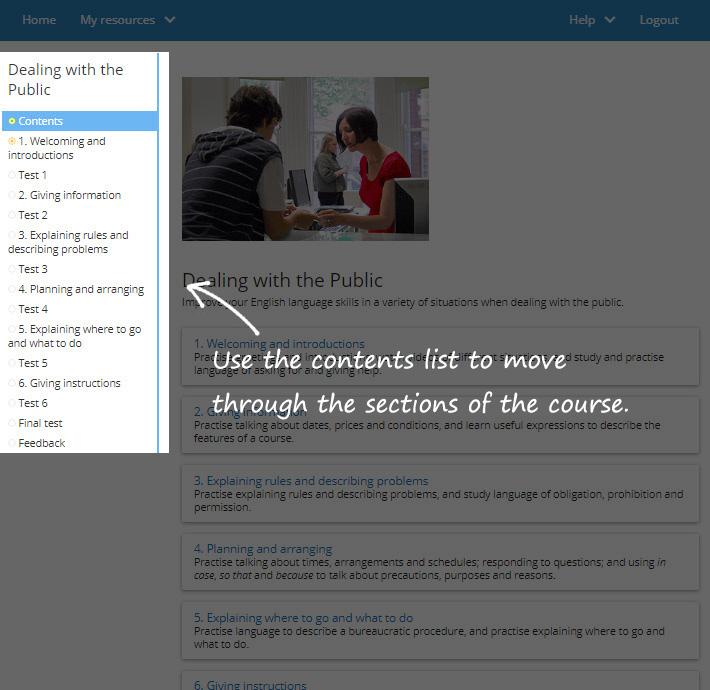Image resolution: width=710 pixels, height=690 pixels.
Task: Open the Home page in navigation bar
Action: (x=39, y=20)
